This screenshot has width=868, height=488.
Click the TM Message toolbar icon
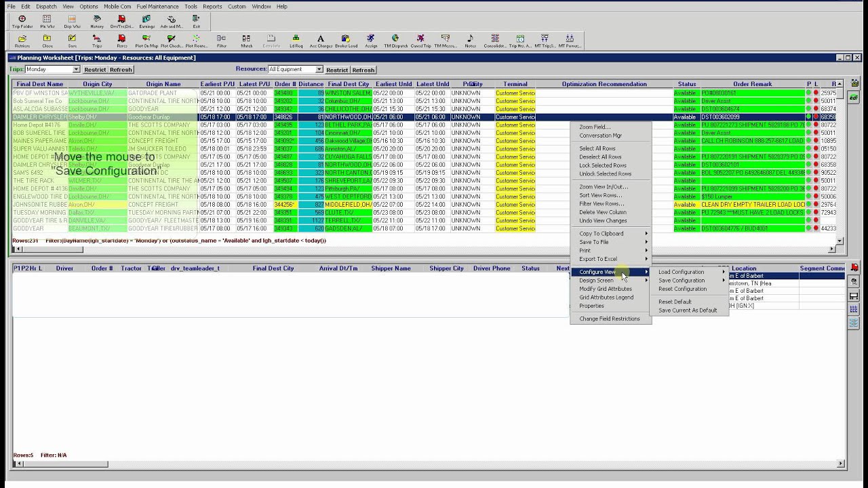coord(446,41)
